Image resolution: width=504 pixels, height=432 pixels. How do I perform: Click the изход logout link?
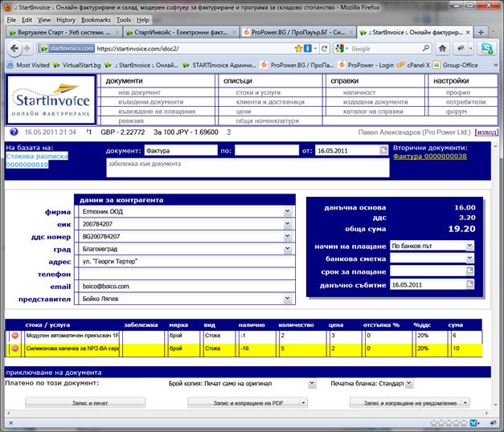[x=486, y=132]
